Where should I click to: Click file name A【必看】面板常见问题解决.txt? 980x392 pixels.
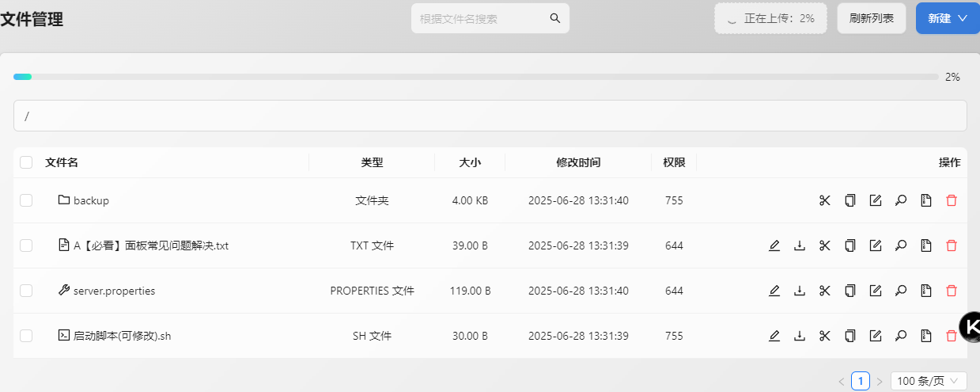151,245
